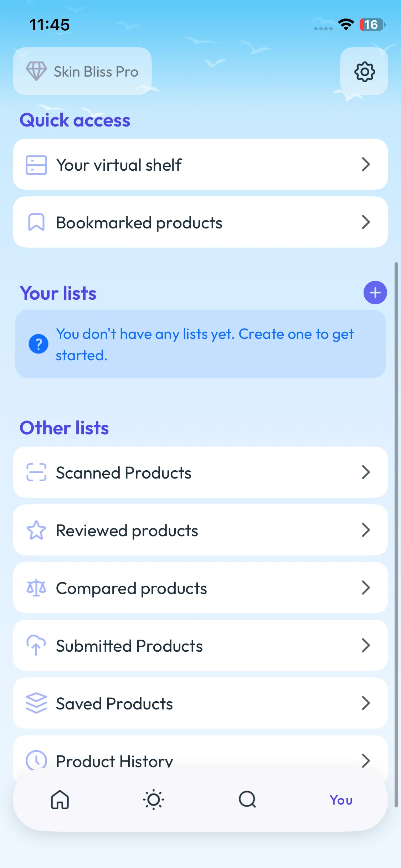The image size is (401, 868).
Task: Tap the bookmark icon for Bookmarked products
Action: click(36, 222)
